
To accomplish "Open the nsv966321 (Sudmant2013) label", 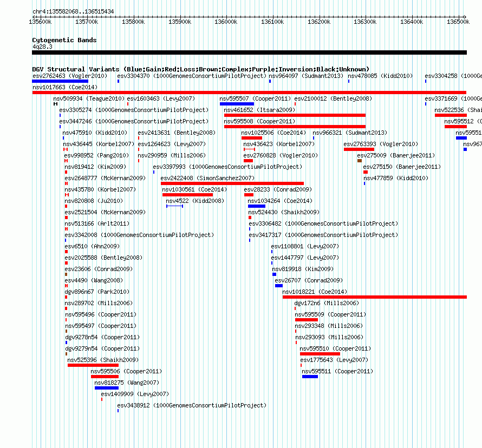I will 350,133.
